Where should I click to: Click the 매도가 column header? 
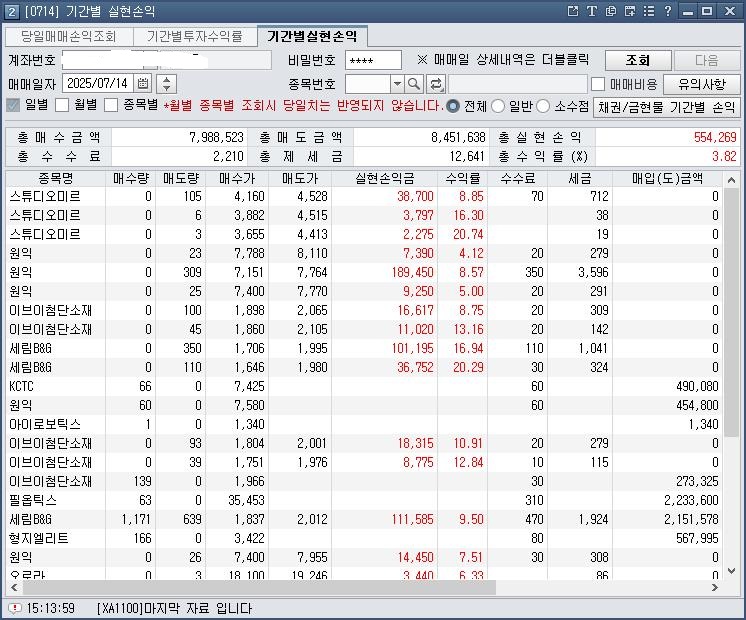(x=300, y=178)
